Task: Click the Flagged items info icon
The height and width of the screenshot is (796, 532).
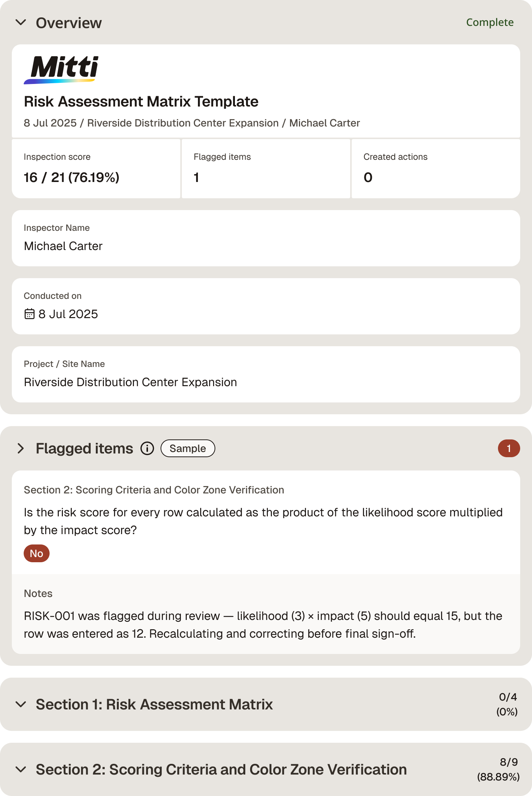Action: [147, 448]
